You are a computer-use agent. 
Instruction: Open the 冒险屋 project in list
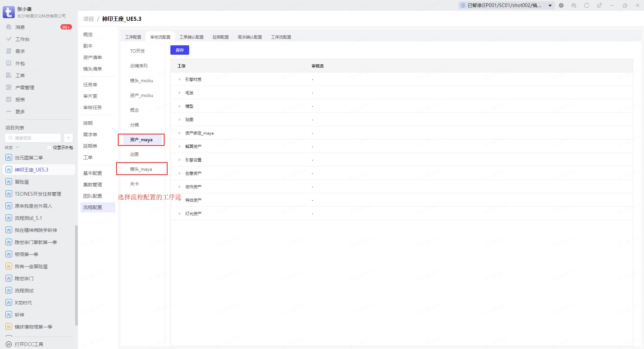coord(22,182)
